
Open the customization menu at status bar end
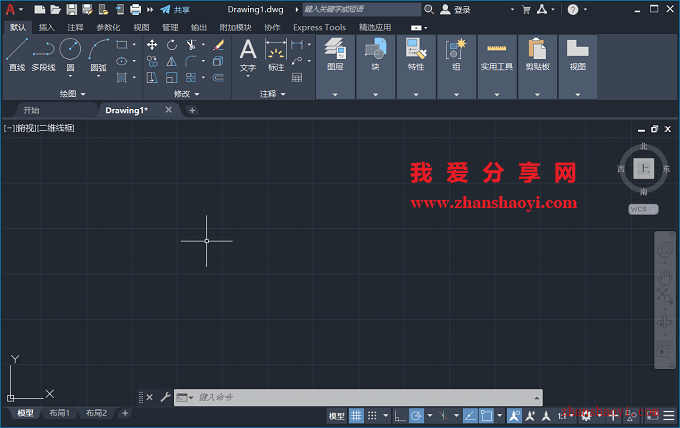pyautogui.click(x=669, y=416)
